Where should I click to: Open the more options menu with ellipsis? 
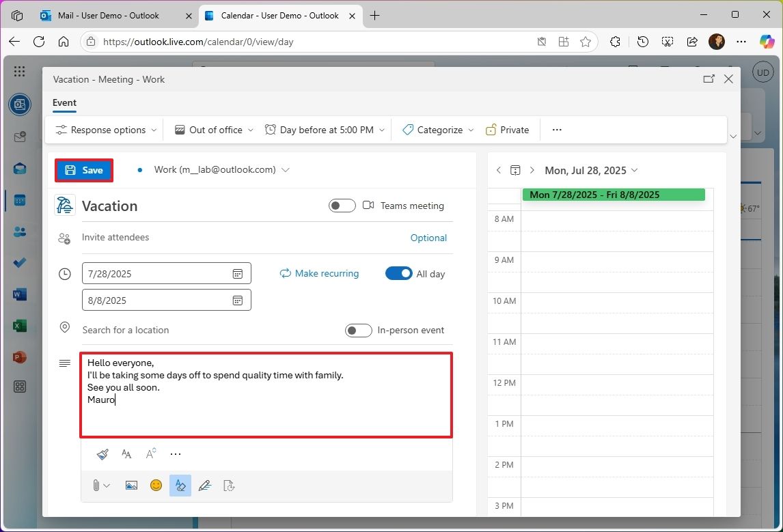click(556, 129)
